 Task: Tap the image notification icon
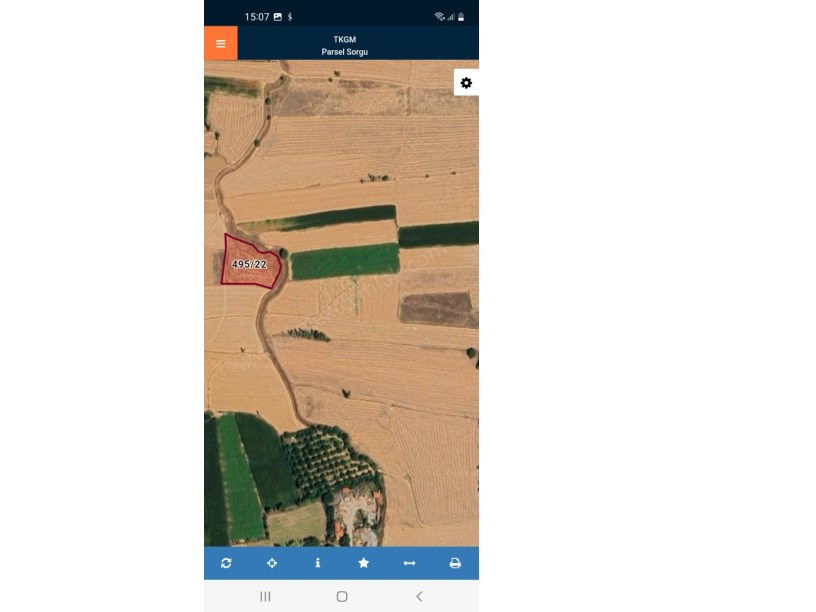278,17
